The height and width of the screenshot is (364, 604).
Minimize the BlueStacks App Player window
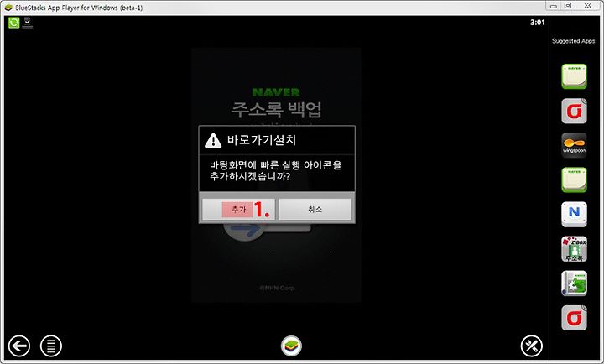coord(554,6)
